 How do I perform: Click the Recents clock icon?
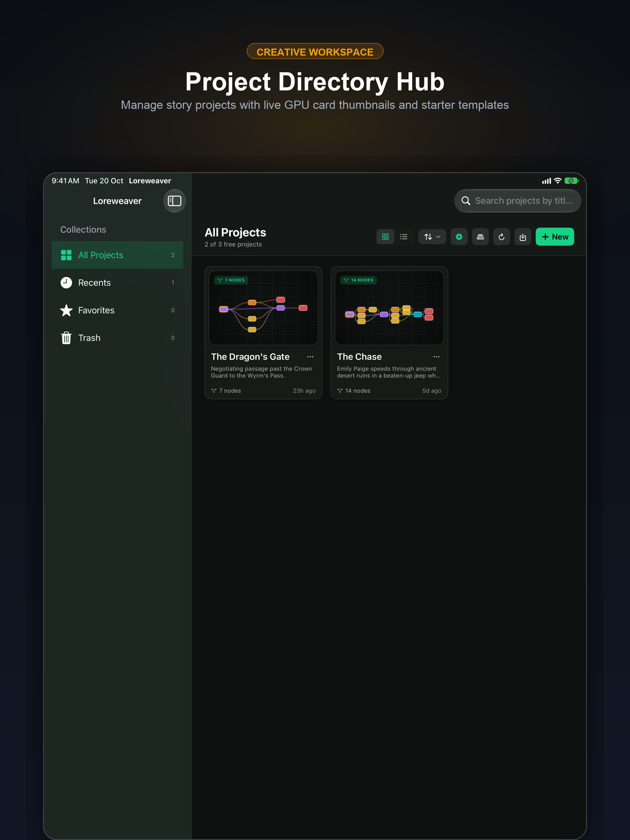pyautogui.click(x=66, y=283)
